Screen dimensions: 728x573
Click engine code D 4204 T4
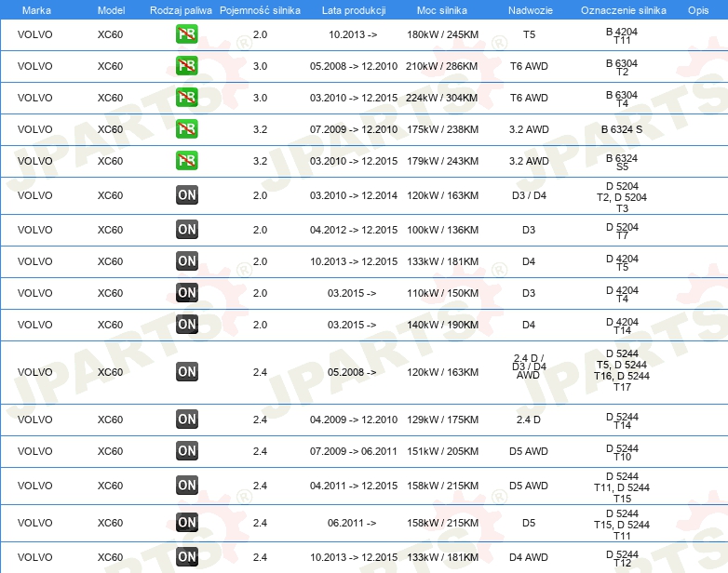[622, 294]
